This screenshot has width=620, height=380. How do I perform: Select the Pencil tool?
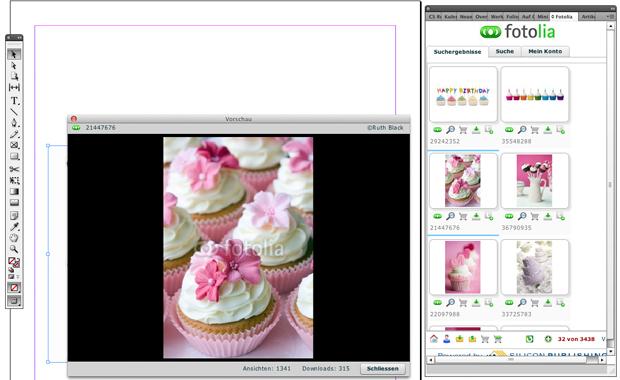14,134
